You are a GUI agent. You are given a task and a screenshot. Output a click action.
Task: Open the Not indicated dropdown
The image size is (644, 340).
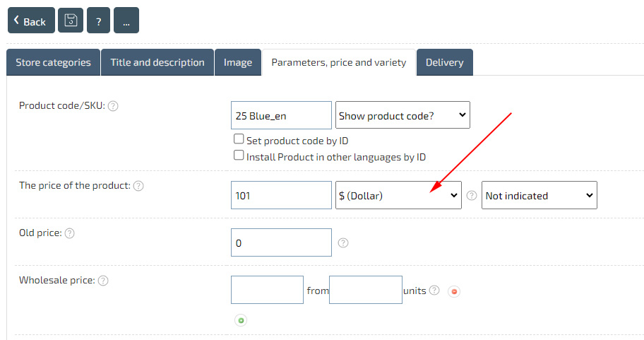[x=539, y=196]
